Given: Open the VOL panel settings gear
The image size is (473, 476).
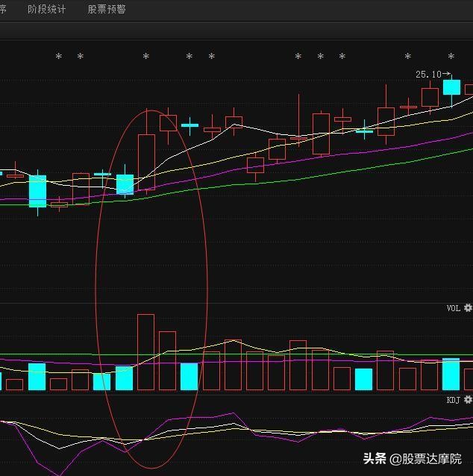Looking at the screenshot, I should coord(468,307).
